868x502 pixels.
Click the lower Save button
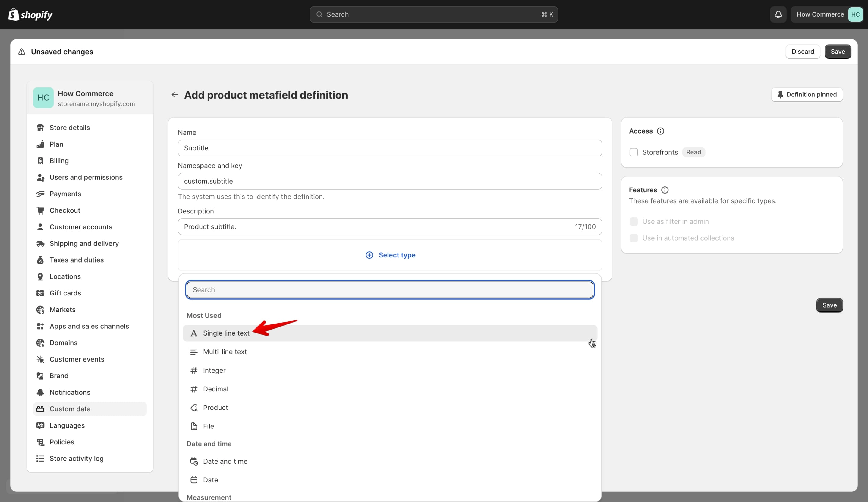pos(829,305)
